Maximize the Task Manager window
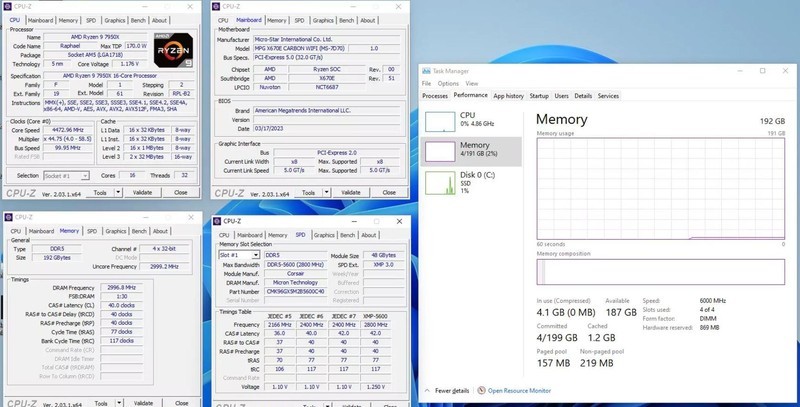This screenshot has width=800, height=407. click(762, 71)
